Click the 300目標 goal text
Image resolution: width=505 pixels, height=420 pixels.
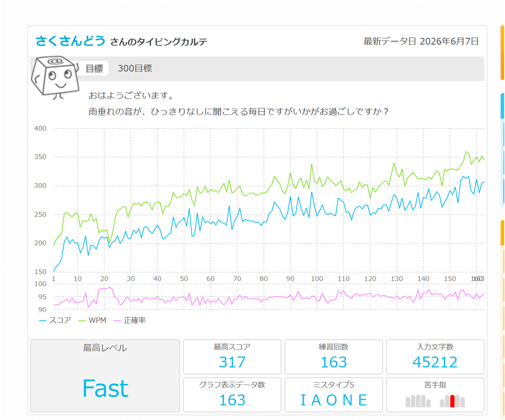135,69
